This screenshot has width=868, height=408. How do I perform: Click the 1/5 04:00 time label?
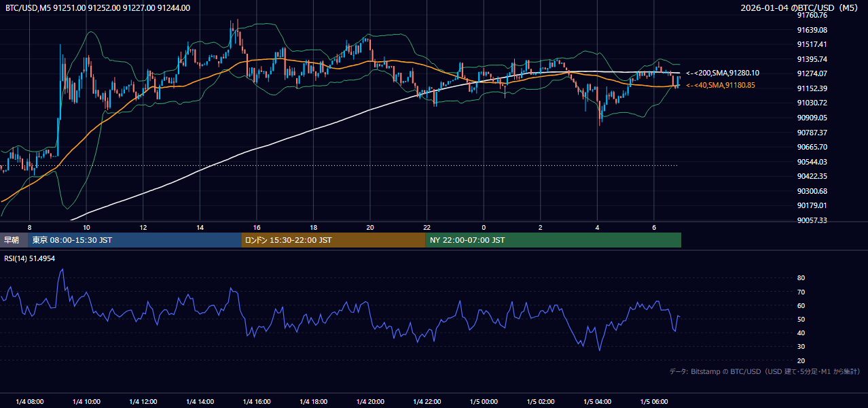click(x=597, y=401)
